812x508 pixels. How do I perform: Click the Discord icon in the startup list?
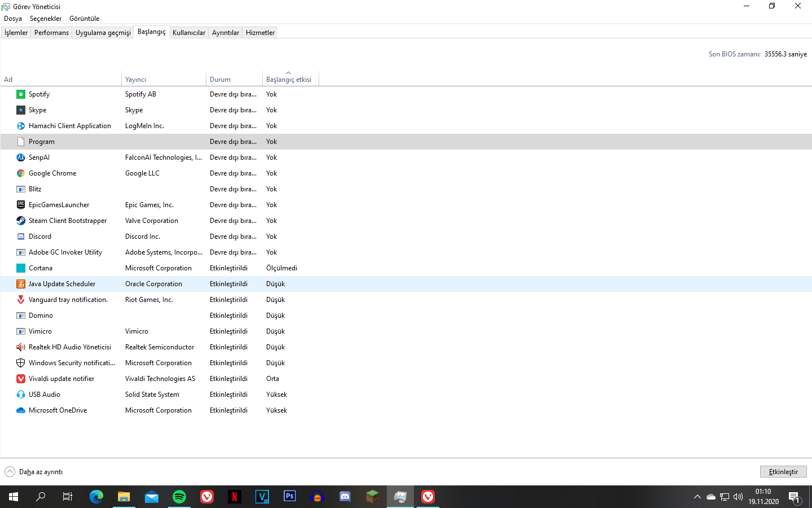pos(21,237)
